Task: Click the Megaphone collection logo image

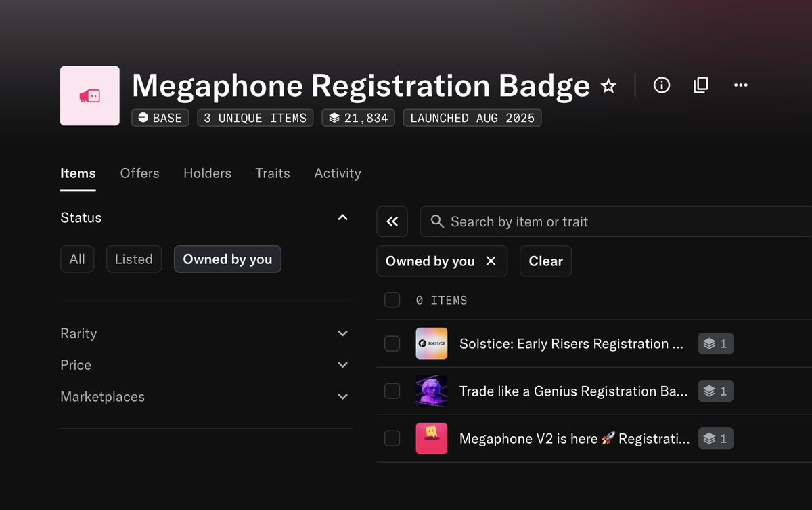Action: 90,95
